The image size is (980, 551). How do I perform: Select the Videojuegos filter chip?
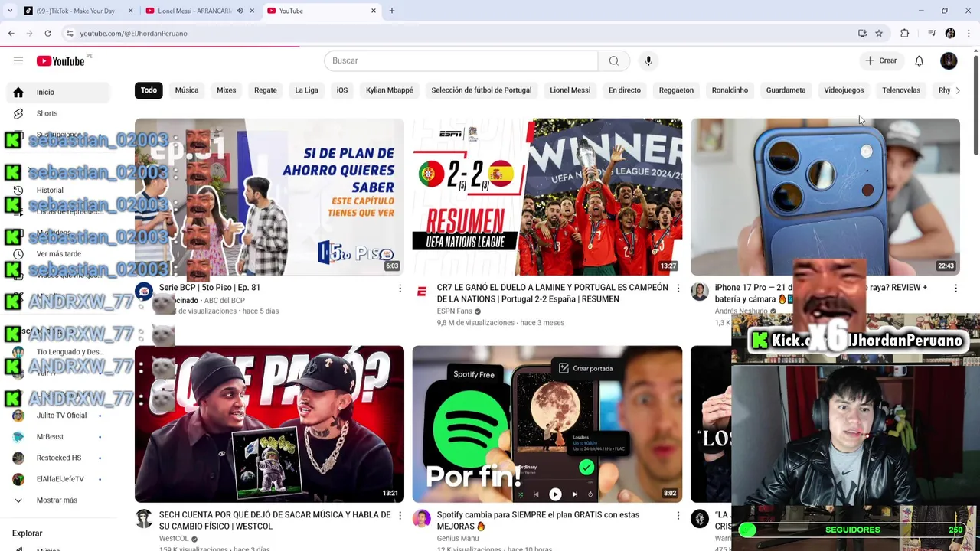(x=844, y=90)
